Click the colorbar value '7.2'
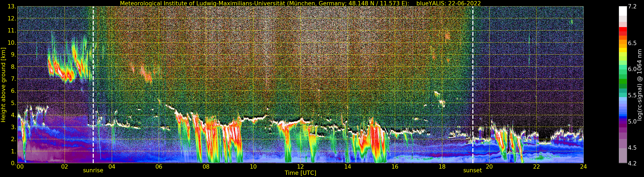 point(632,6)
